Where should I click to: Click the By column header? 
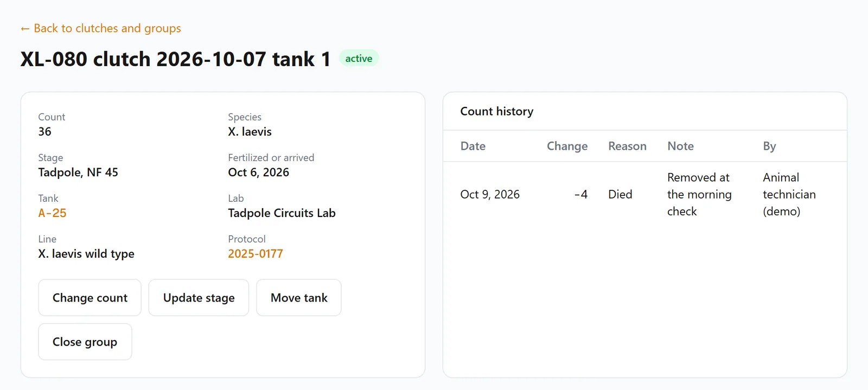pyautogui.click(x=769, y=146)
